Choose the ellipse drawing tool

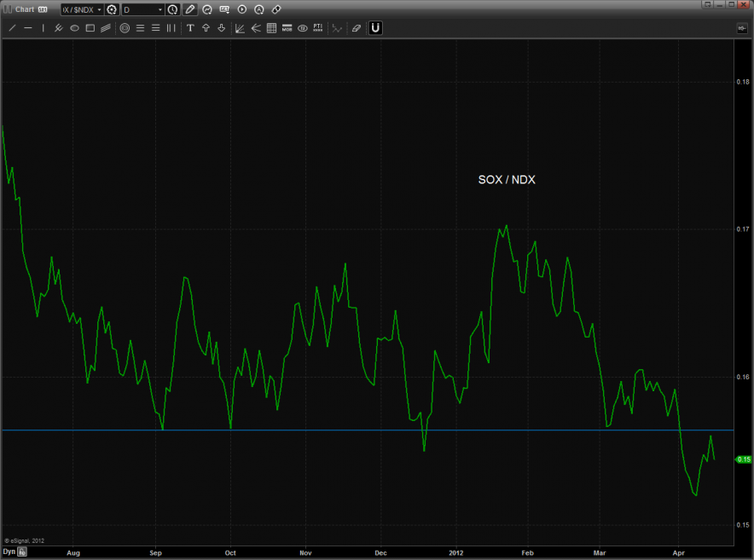[x=74, y=28]
